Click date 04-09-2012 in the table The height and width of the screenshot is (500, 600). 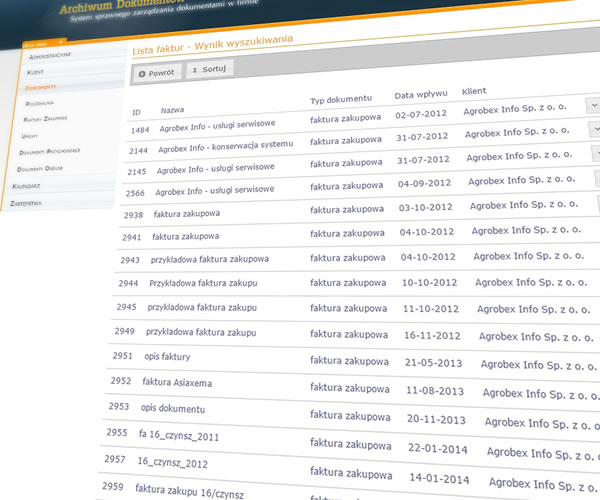coord(424,184)
